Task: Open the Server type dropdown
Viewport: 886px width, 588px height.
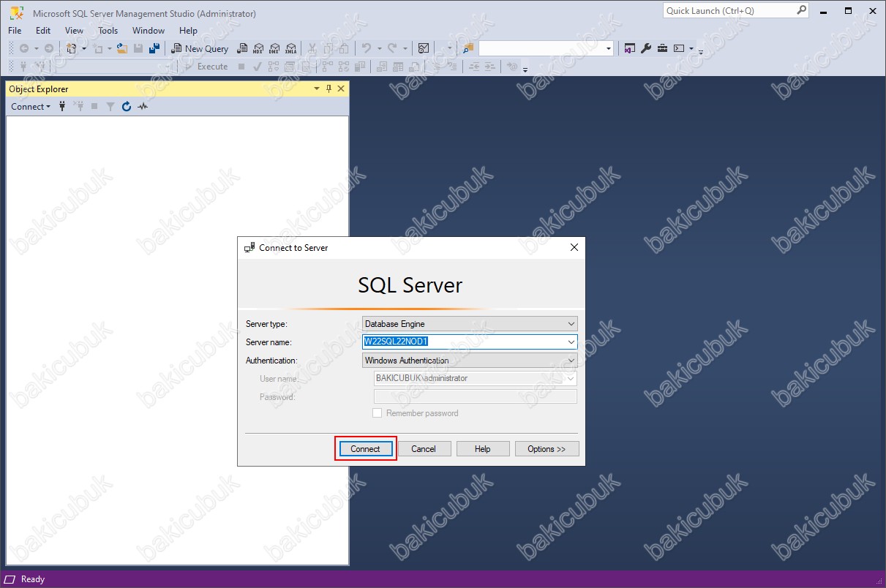Action: (x=470, y=323)
